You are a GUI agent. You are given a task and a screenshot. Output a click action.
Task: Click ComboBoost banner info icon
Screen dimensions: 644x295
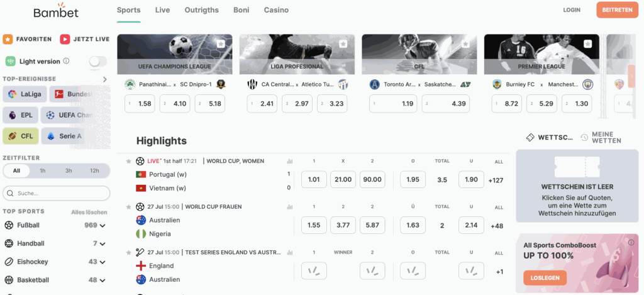(x=631, y=242)
